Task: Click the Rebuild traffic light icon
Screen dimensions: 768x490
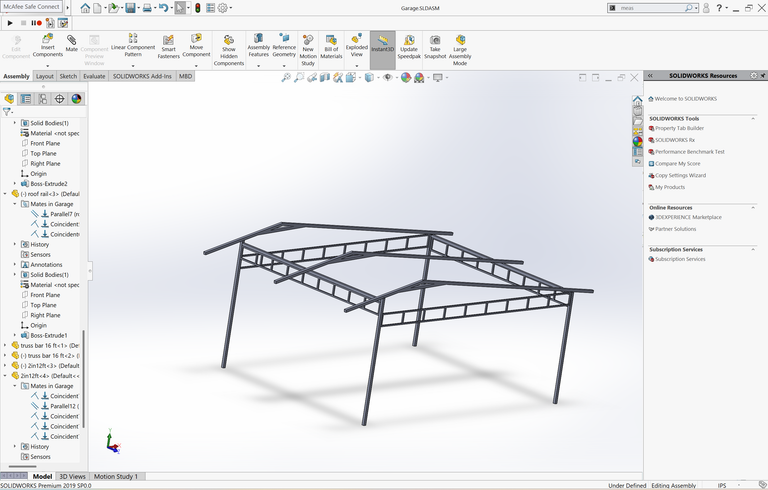Action: pos(197,8)
